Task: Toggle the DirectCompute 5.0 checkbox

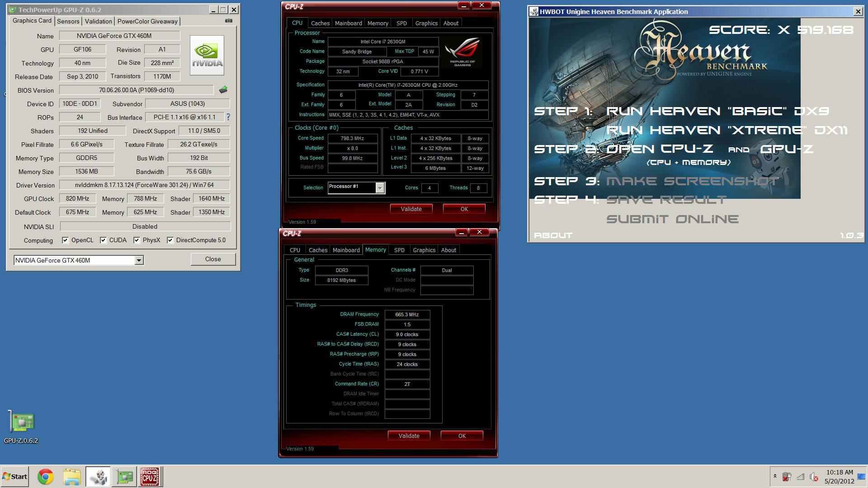Action: point(170,240)
